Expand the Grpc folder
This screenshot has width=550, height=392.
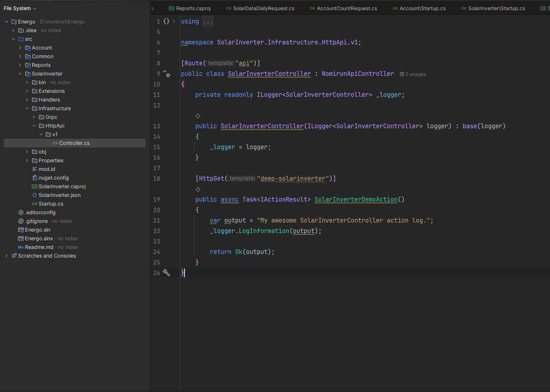coord(34,117)
